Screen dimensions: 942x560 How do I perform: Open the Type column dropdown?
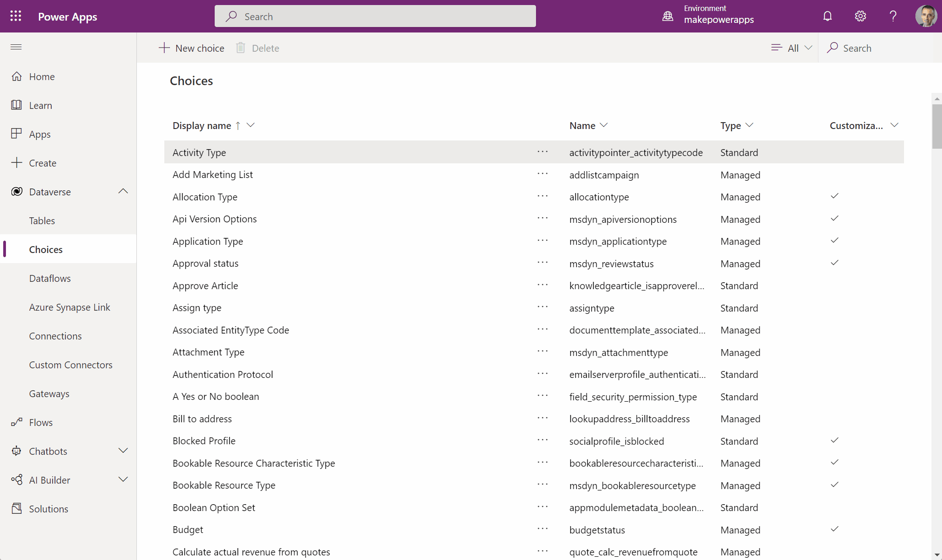[x=749, y=125]
